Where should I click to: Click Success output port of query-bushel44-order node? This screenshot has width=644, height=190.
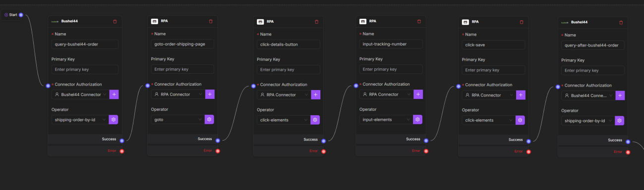(122, 141)
